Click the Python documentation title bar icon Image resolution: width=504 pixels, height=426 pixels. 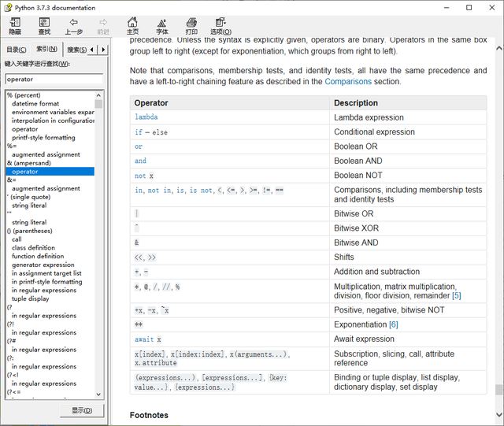pos(8,7)
